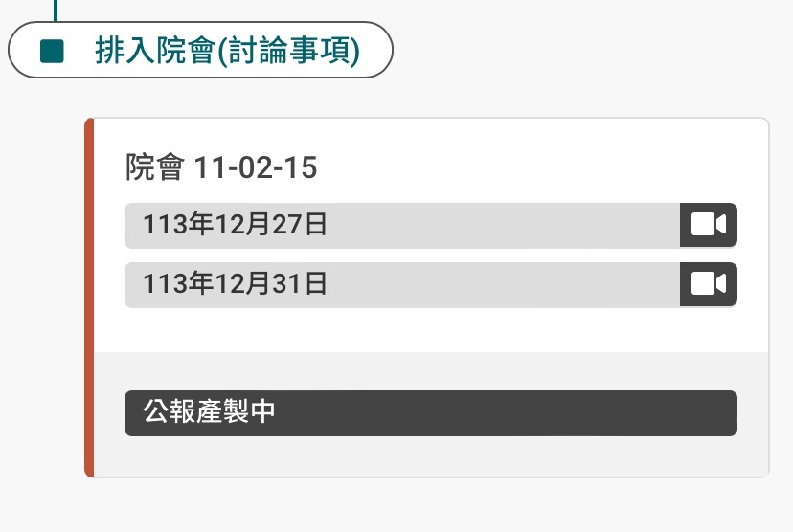Play the video for 113年12月27日

click(708, 225)
